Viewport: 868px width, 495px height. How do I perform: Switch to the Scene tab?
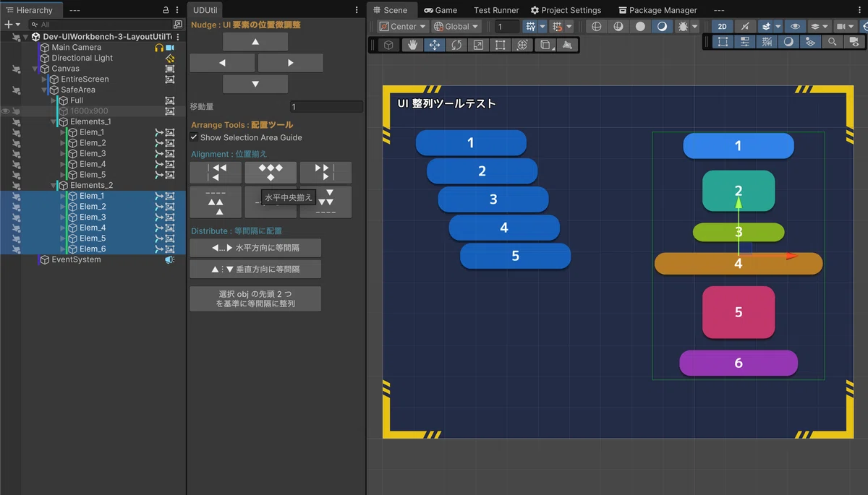click(391, 10)
